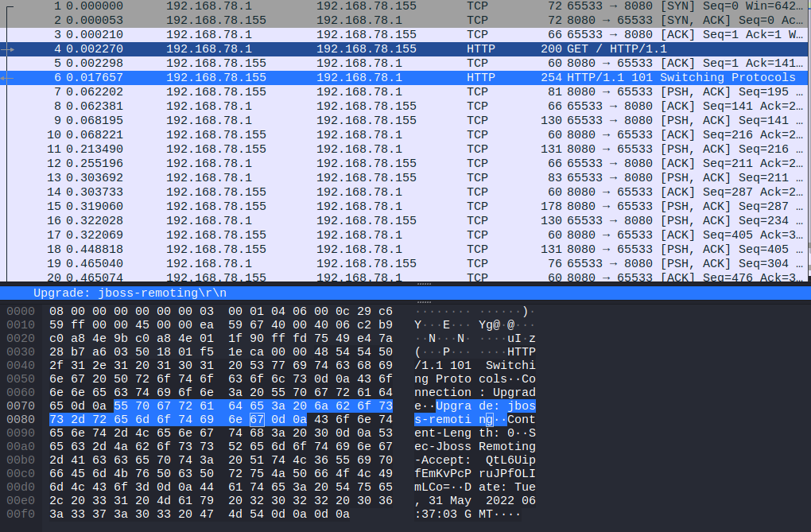Click splitter handle above the hex dump pane
This screenshot has height=532, width=811.
pos(424,302)
